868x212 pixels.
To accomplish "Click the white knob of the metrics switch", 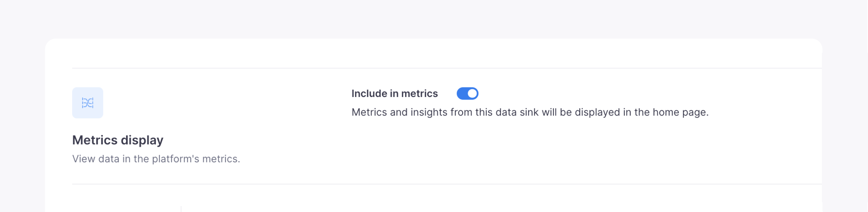I will [x=472, y=93].
